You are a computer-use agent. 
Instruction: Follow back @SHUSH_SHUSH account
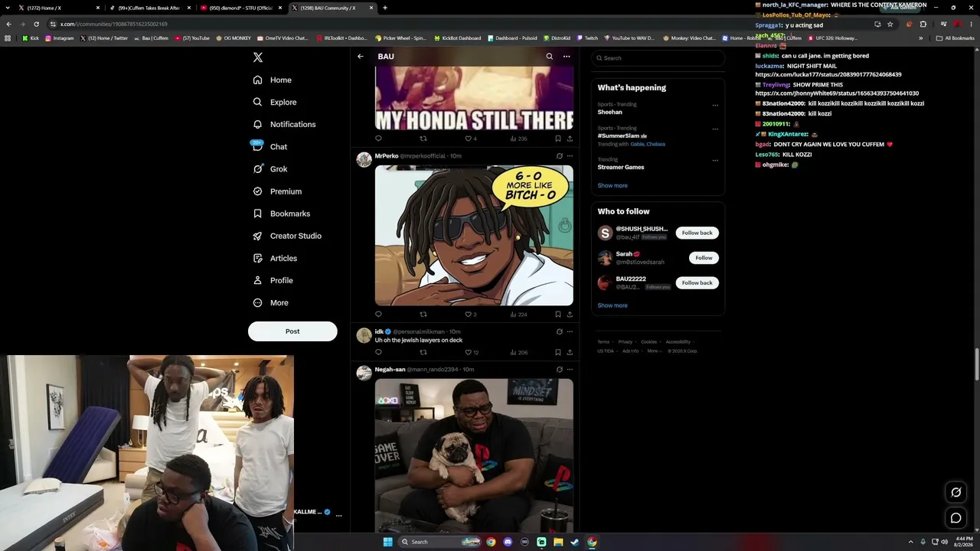click(697, 233)
